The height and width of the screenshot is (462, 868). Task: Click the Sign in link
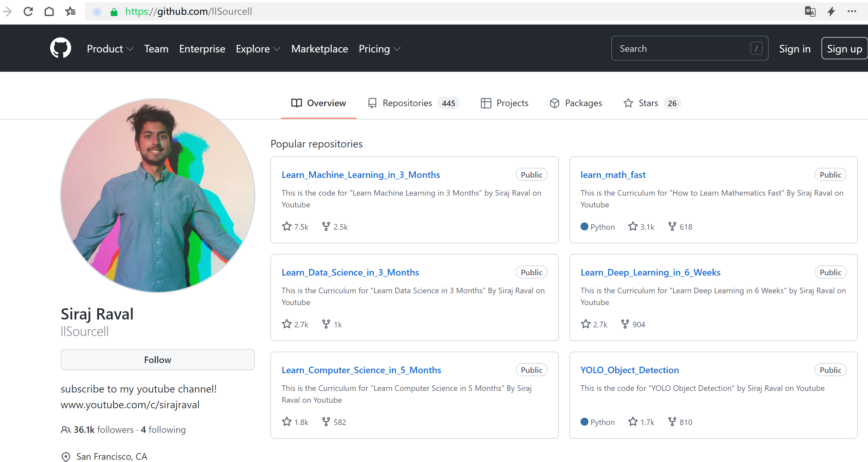pos(795,49)
